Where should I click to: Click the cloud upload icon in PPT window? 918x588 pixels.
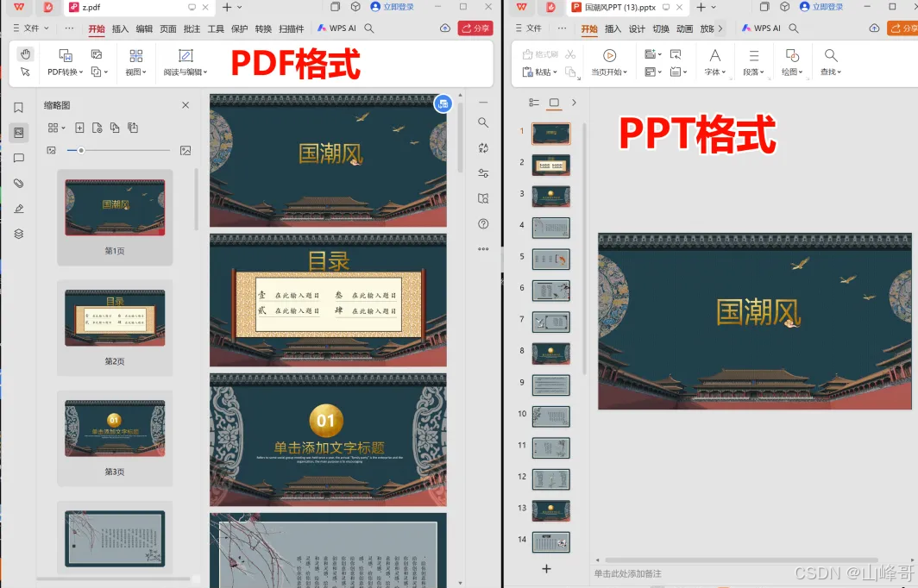point(874,28)
